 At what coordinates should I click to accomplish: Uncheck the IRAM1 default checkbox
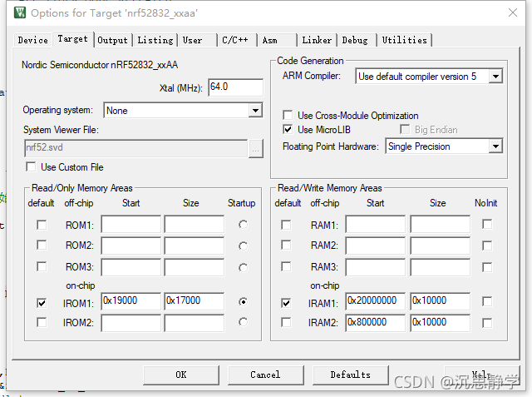pos(286,303)
